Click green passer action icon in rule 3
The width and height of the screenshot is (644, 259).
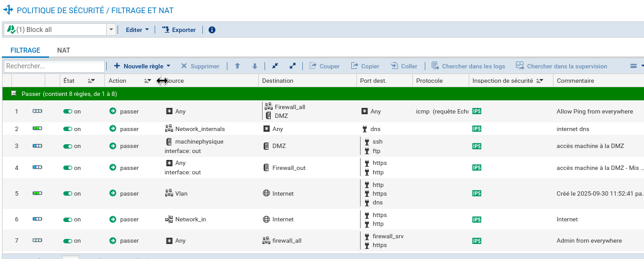[x=112, y=146]
